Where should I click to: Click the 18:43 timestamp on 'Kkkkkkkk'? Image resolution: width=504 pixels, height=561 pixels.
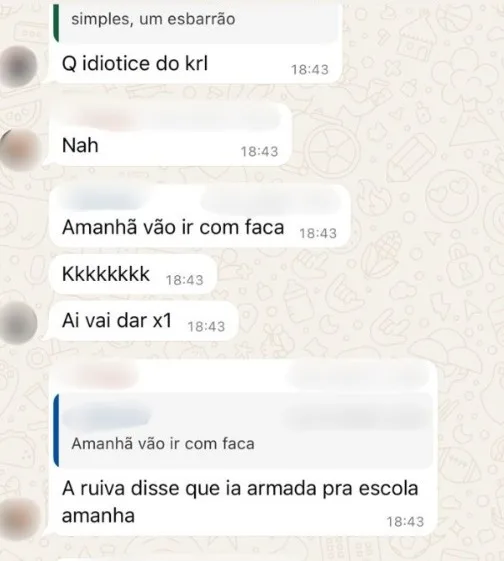[x=185, y=280]
